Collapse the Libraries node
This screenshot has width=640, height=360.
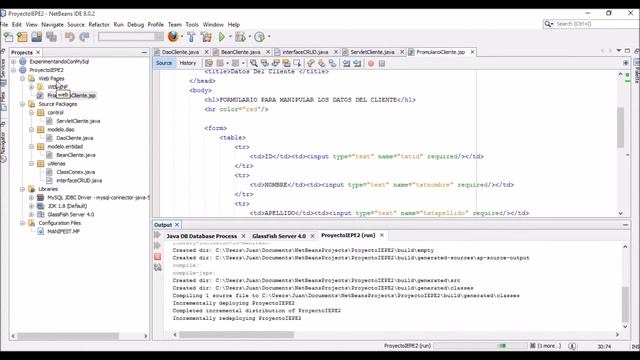[x=22, y=189]
